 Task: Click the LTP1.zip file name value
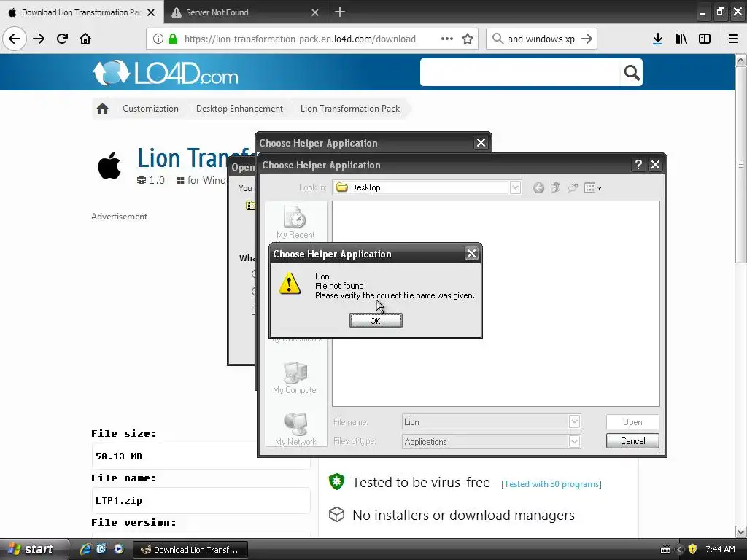119,500
